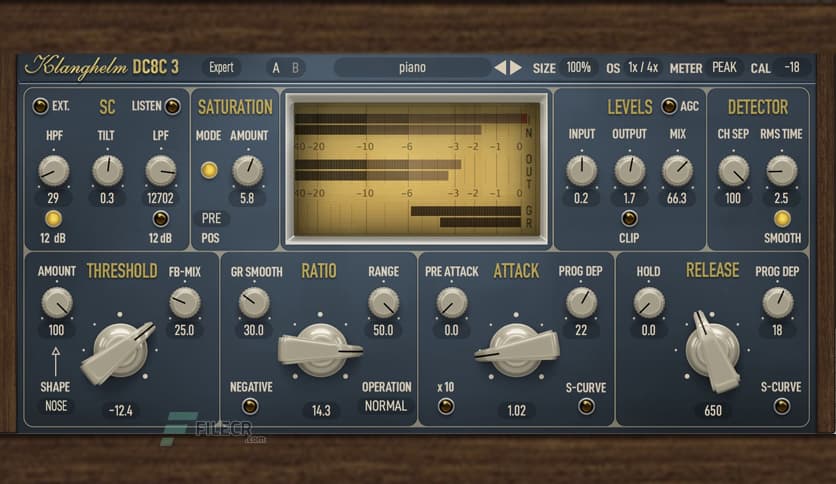
Task: Click the CH SEP knob
Action: click(733, 171)
